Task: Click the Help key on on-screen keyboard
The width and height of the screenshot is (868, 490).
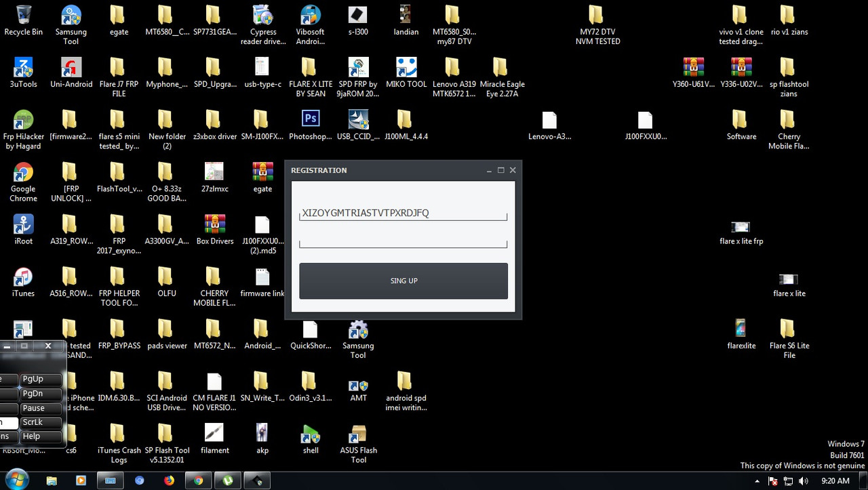Action: pyautogui.click(x=41, y=436)
